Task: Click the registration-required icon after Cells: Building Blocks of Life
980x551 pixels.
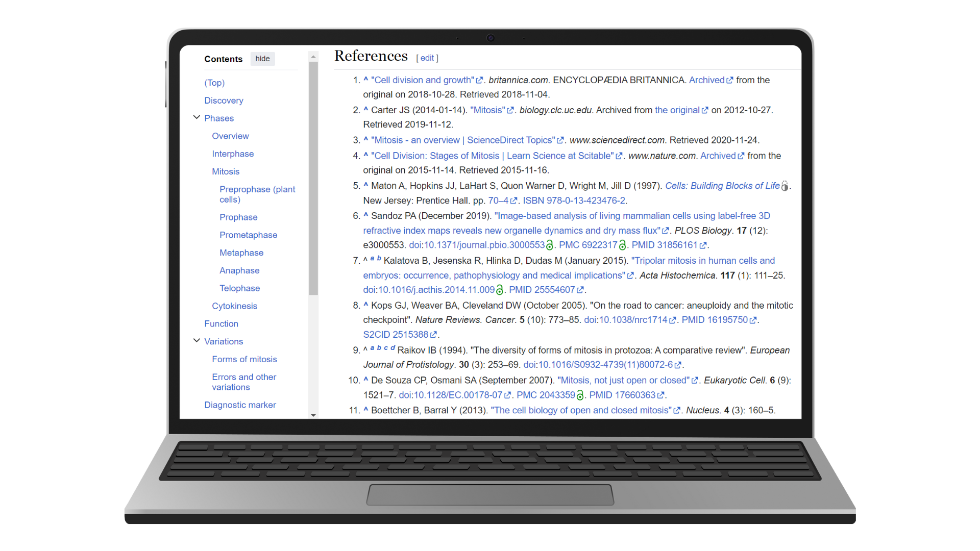Action: tap(785, 186)
